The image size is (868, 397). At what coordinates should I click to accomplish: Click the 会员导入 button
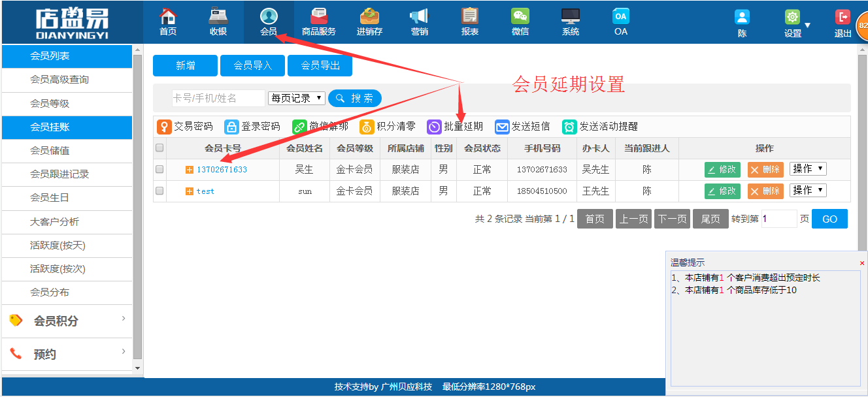(x=252, y=66)
